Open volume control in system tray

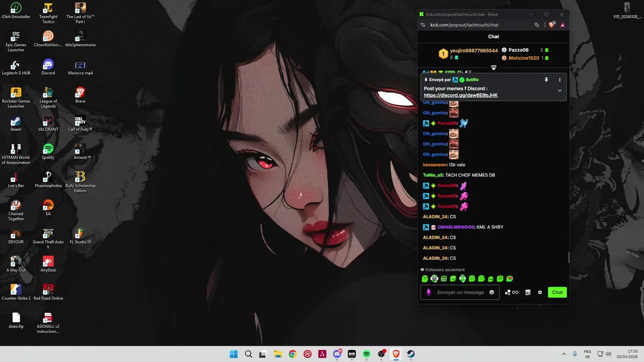[608, 354]
